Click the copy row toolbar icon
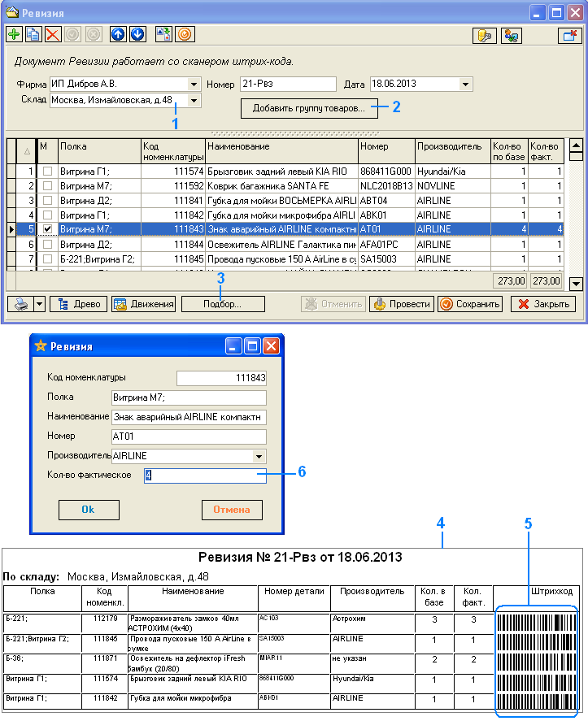Screen dimensions: 588x721 33,34
